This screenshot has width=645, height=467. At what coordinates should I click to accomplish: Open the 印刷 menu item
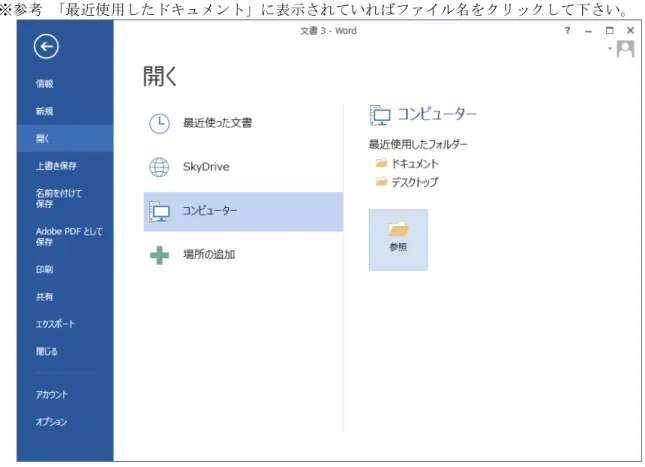(x=44, y=270)
